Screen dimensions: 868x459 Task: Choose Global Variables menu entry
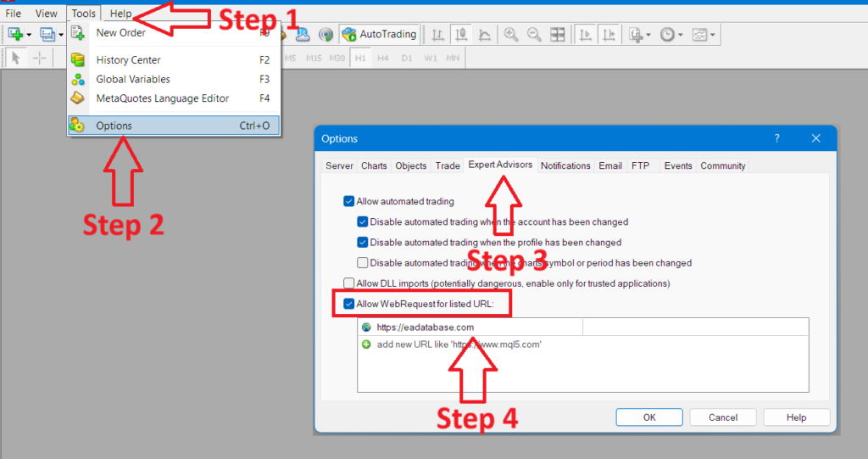coord(174,79)
